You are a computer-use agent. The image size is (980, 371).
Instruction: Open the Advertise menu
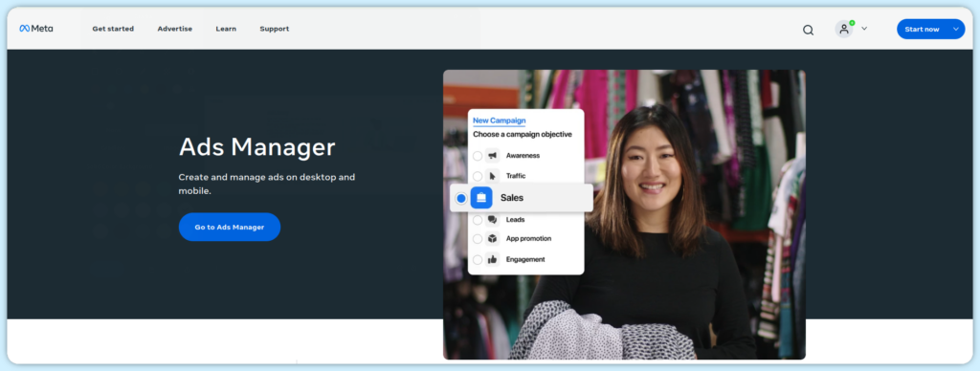175,29
